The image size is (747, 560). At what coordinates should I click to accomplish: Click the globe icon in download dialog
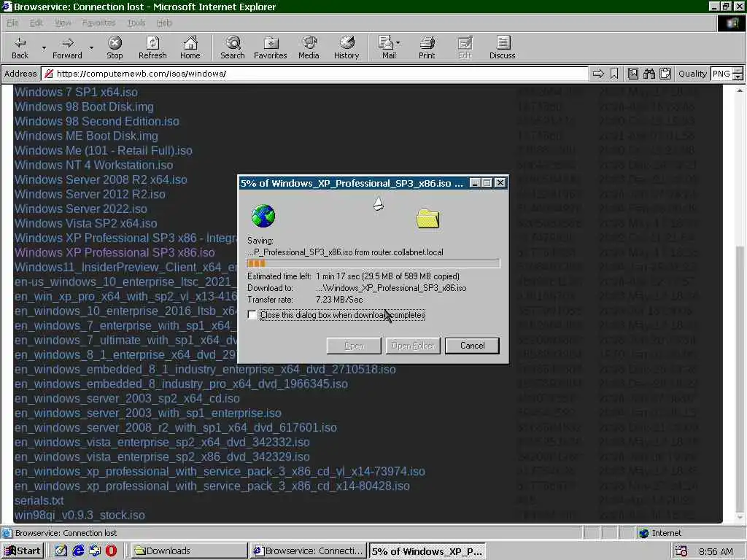pos(263,216)
